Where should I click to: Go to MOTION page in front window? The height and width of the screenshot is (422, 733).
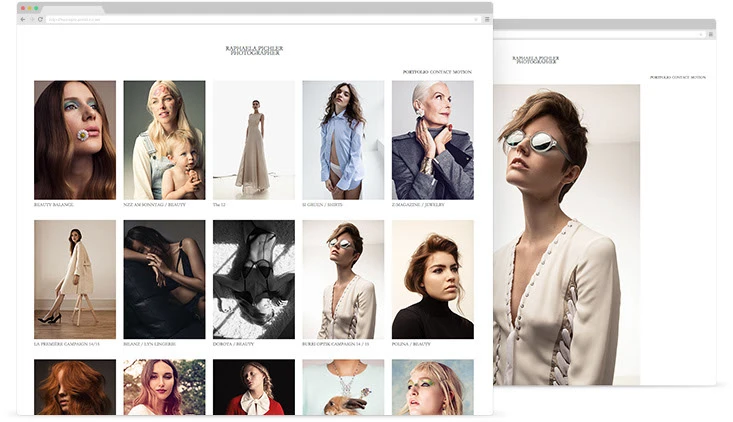(x=462, y=72)
